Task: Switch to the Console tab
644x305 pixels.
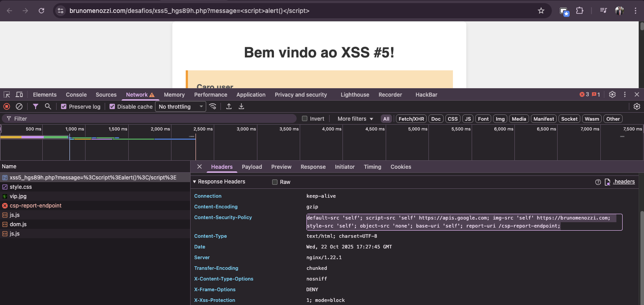Action: pos(76,95)
